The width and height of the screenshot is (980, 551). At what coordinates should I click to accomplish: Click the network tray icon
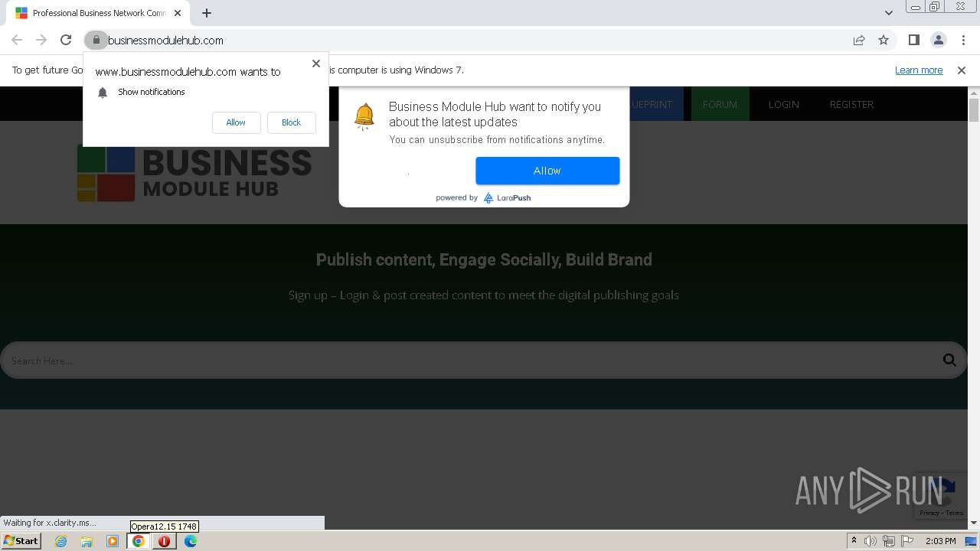tap(889, 541)
